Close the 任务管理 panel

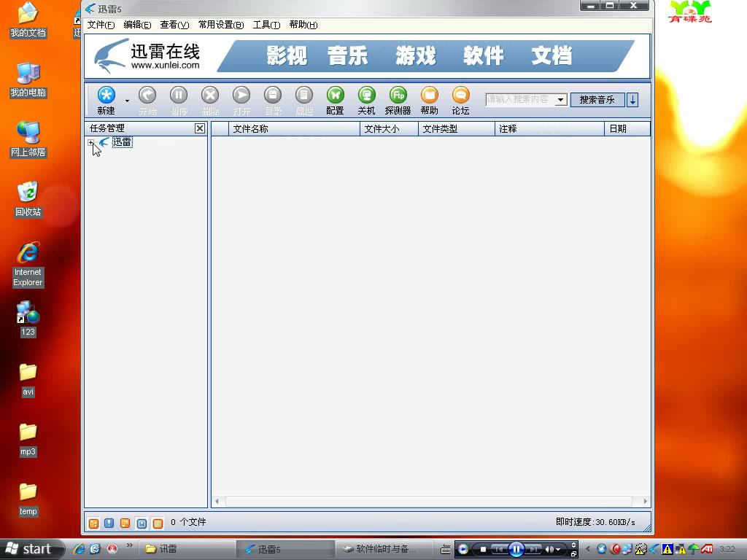pyautogui.click(x=200, y=128)
